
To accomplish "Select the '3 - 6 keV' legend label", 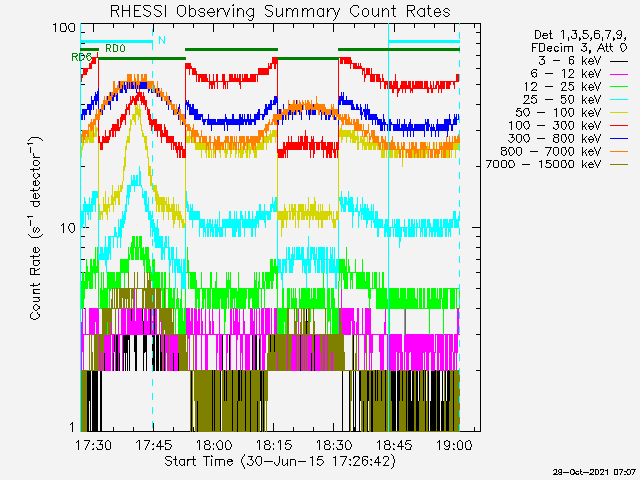I will [x=570, y=61].
